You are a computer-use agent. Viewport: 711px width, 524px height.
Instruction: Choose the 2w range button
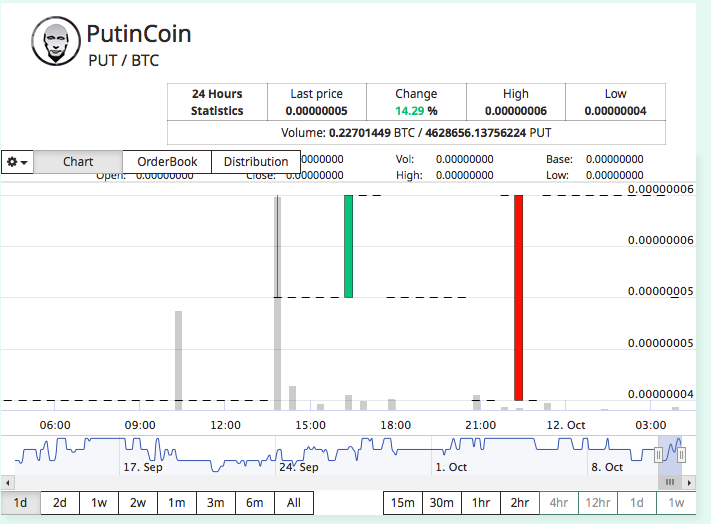(137, 503)
